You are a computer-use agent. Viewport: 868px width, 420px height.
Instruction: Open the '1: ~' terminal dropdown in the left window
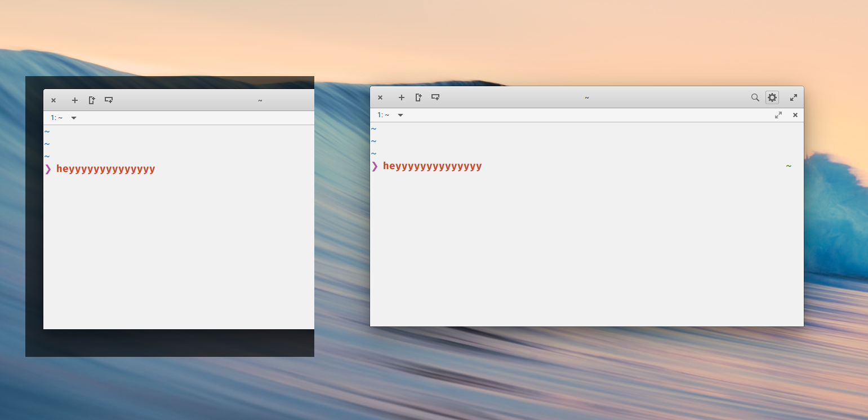(64, 118)
